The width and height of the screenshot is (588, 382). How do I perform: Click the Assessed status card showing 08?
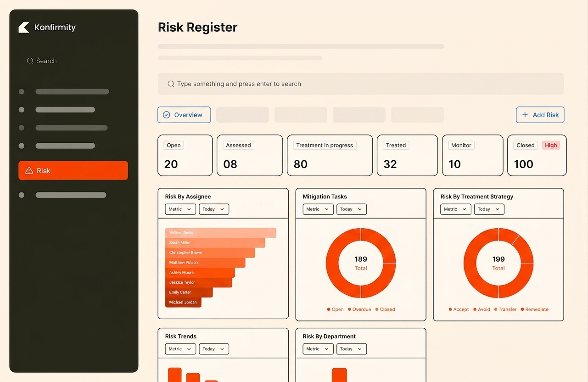tap(250, 155)
